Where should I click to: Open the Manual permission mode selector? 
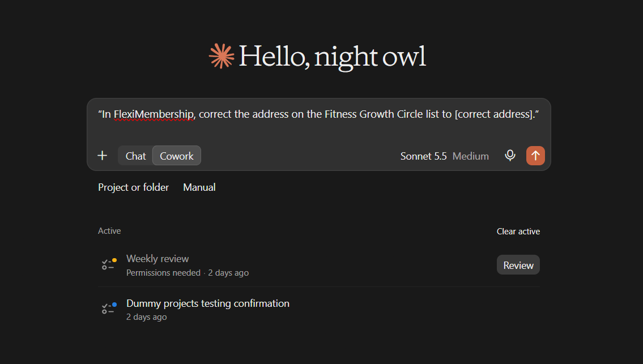(199, 187)
